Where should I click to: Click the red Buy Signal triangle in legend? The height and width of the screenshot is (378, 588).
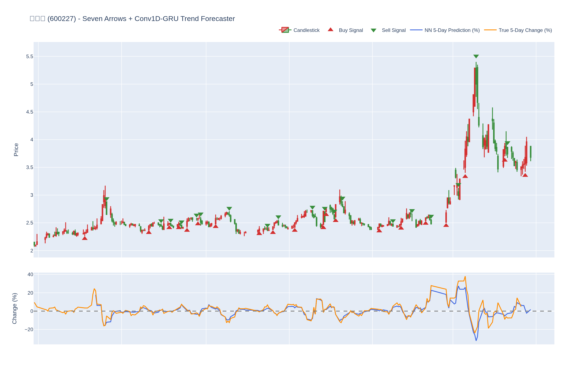pyautogui.click(x=330, y=30)
